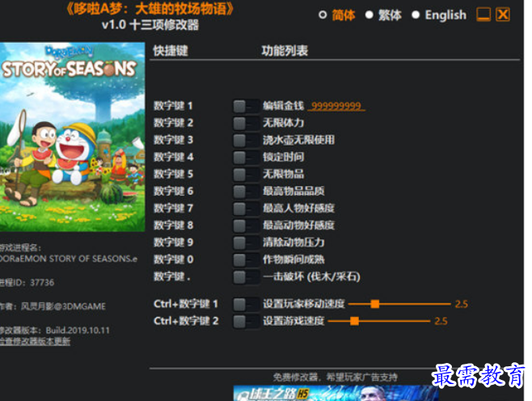Click the 数字键 . hotkey label

pyautogui.click(x=172, y=276)
